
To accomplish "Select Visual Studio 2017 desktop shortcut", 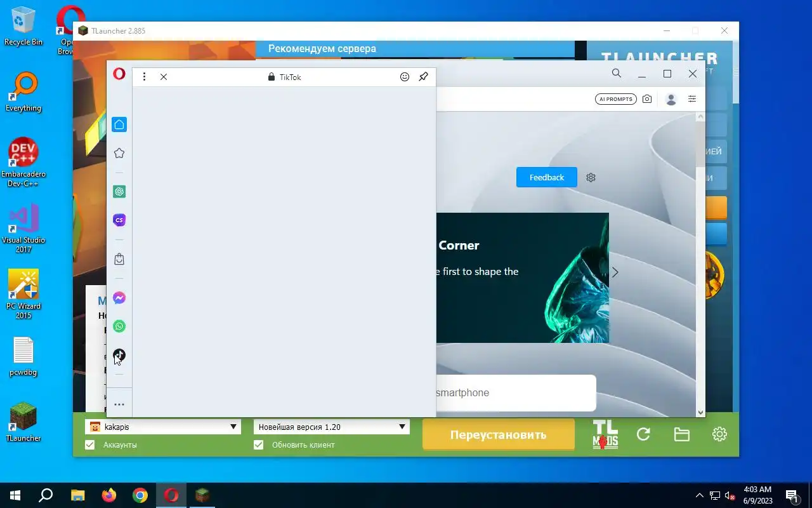I will pos(23,229).
